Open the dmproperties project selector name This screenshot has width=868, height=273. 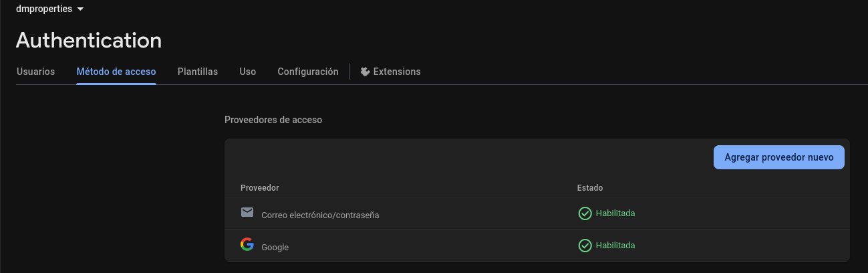pyautogui.click(x=43, y=9)
